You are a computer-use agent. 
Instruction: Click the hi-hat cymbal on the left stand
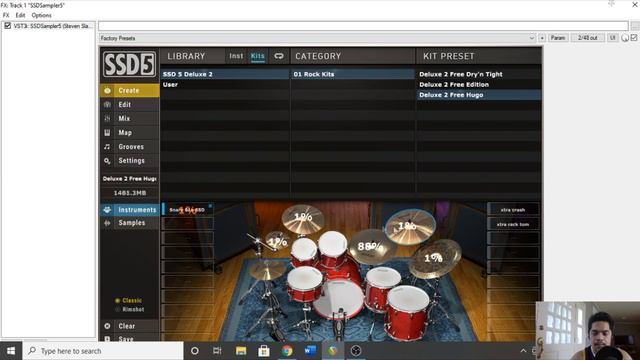[x=267, y=270]
